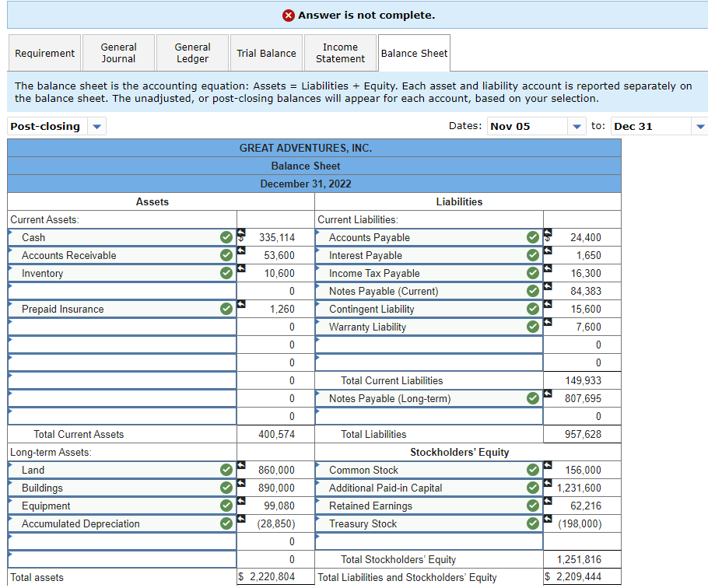Click the small arrow icon beside Land amount
The height and width of the screenshot is (588, 708).
pos(241,465)
